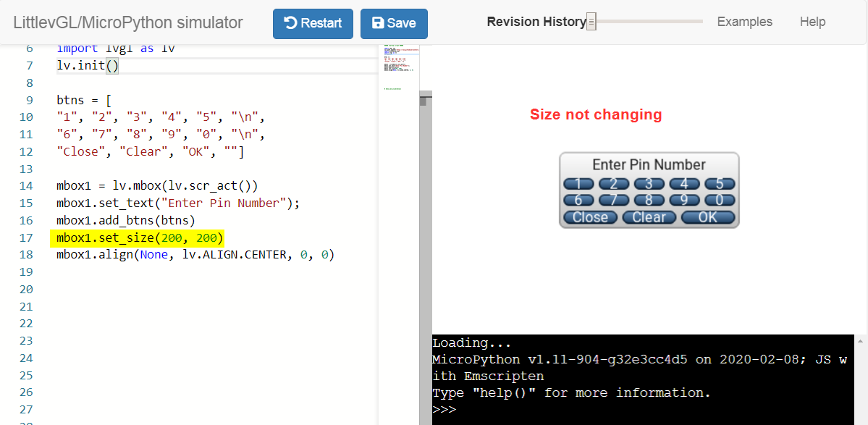This screenshot has width=868, height=425.
Task: Click the Restart button
Action: tap(313, 23)
